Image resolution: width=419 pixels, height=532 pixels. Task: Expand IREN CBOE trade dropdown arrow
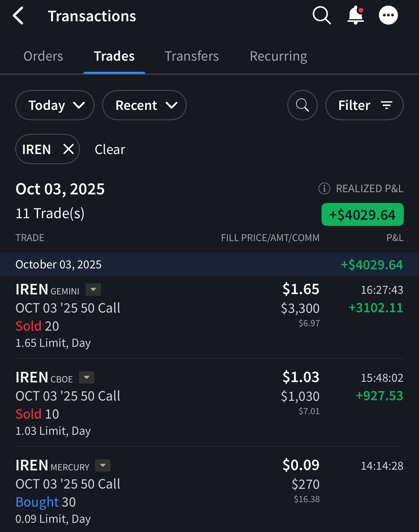[87, 378]
